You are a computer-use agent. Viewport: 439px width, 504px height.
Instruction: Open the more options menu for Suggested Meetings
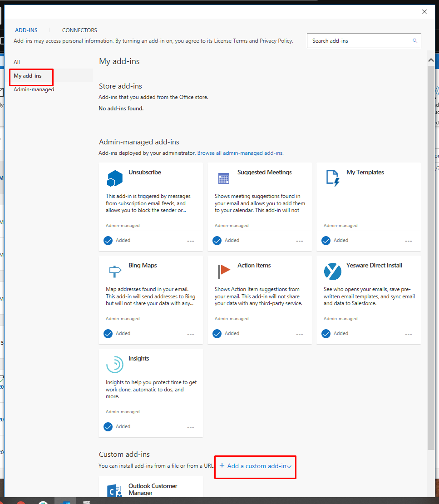(300, 242)
